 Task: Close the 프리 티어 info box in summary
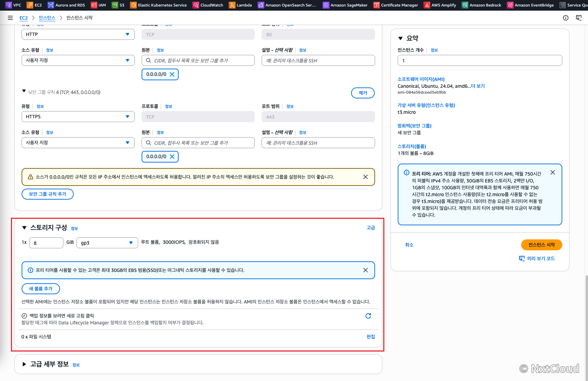click(x=553, y=172)
